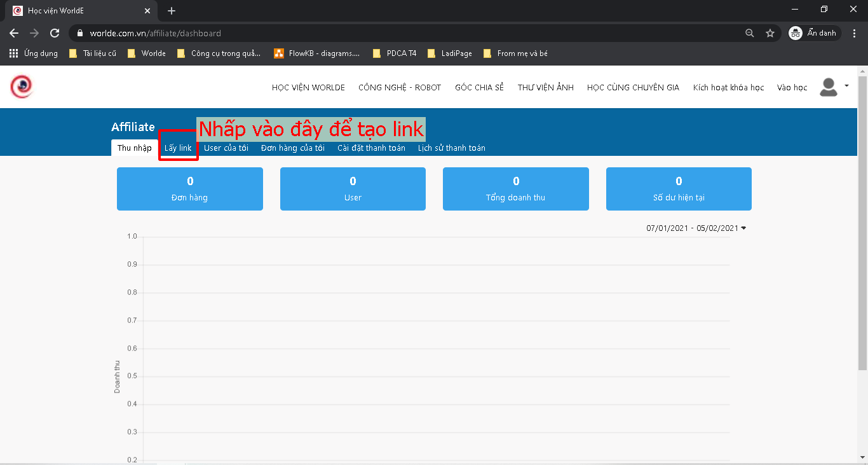Image resolution: width=868 pixels, height=465 pixels.
Task: Click the address bar URL field
Action: point(381,33)
